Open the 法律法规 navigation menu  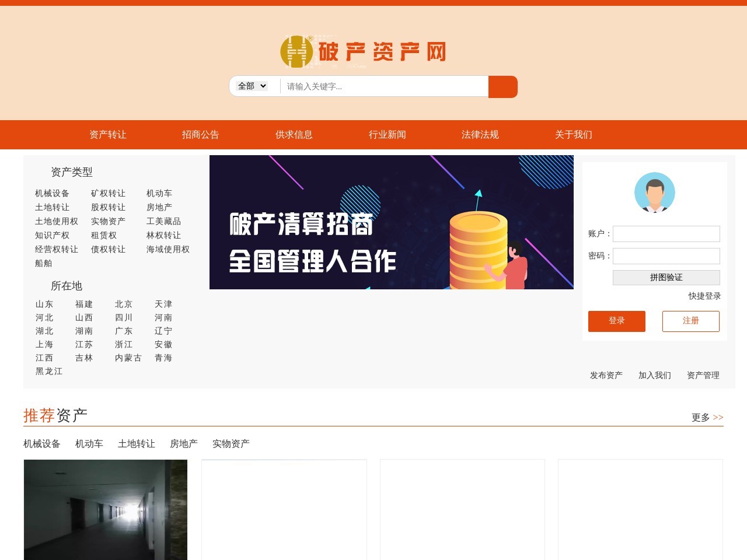(x=480, y=135)
